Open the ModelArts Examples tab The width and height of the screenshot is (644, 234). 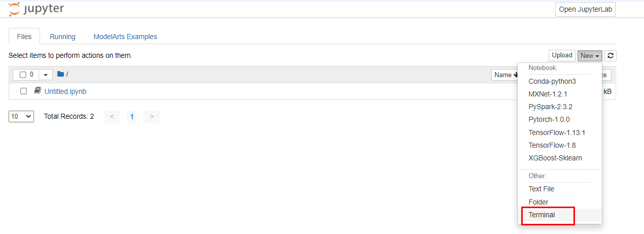[125, 37]
